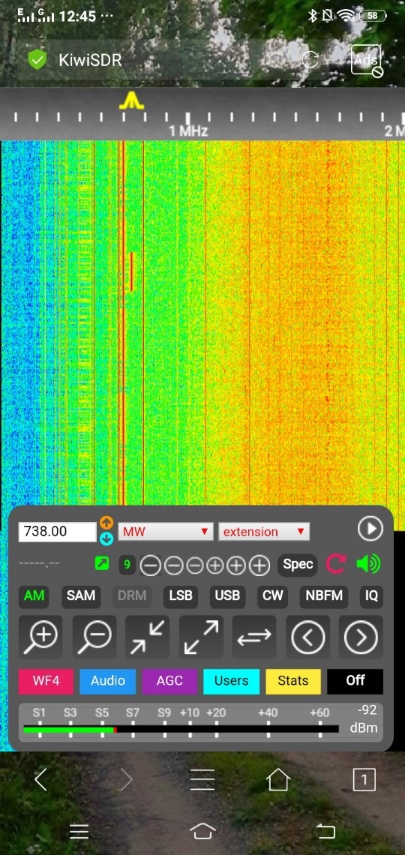This screenshot has height=855, width=405.
Task: Click the max zoom-in arrows icon
Action: 148,637
